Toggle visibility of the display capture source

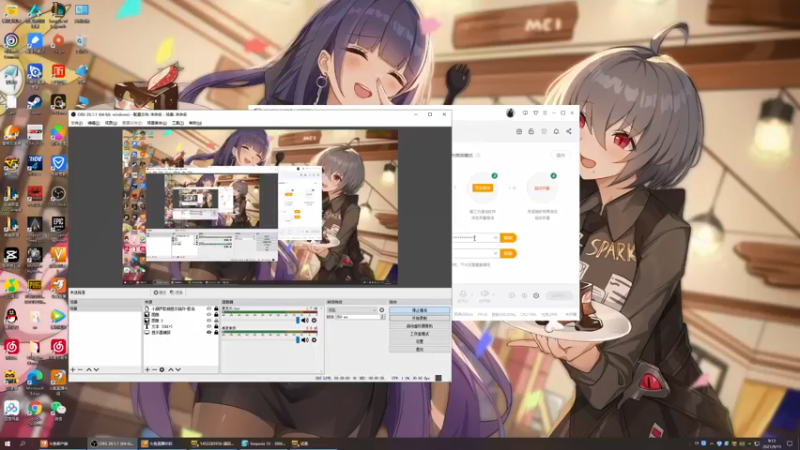click(209, 332)
